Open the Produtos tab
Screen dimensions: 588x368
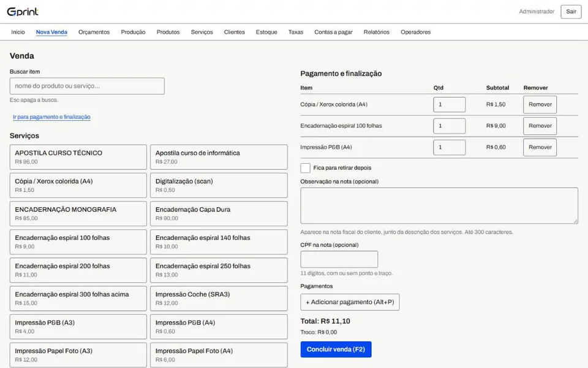(168, 33)
